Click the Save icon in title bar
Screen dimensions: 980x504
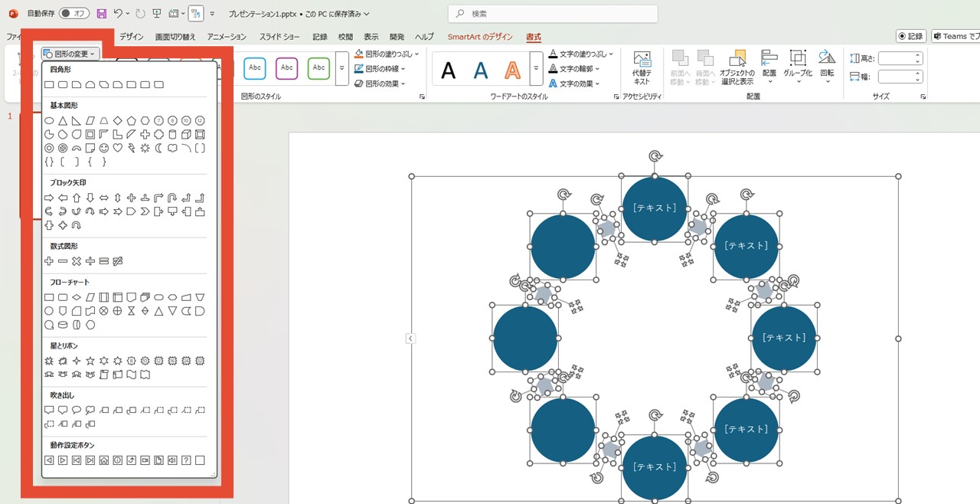(101, 14)
